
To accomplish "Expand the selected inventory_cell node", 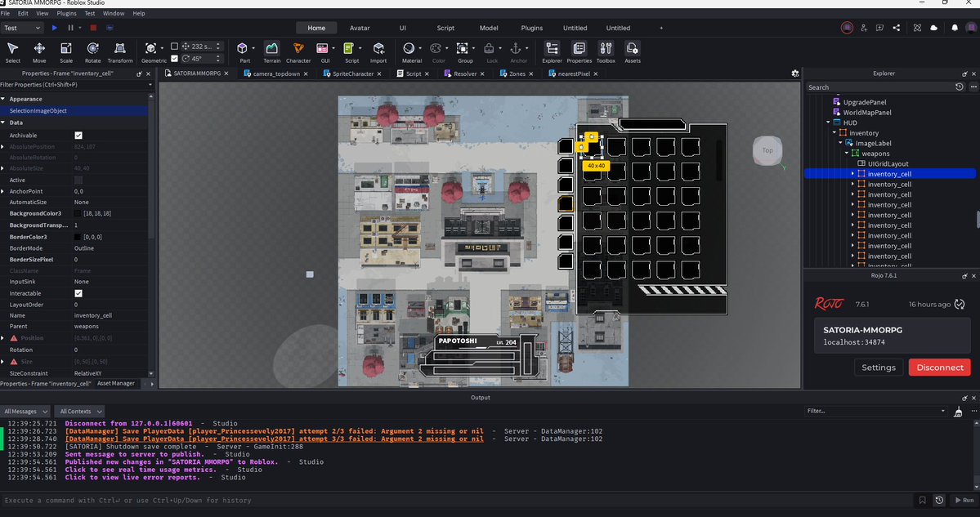I will point(852,174).
